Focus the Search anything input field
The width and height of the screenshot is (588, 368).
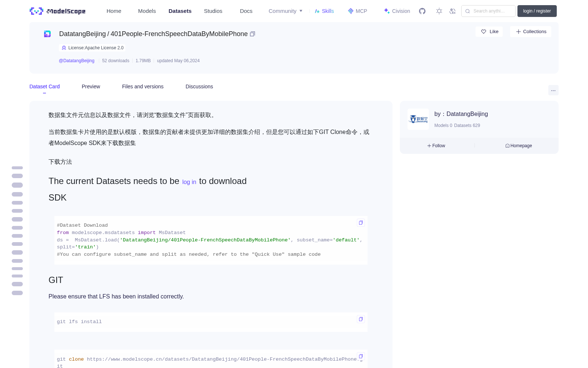[488, 11]
